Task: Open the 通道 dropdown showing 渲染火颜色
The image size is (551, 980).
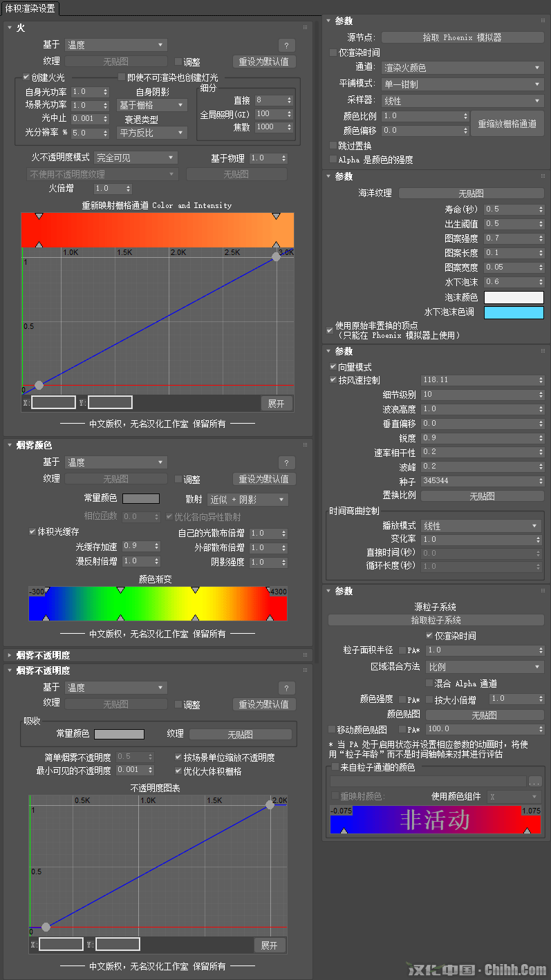Action: [463, 68]
